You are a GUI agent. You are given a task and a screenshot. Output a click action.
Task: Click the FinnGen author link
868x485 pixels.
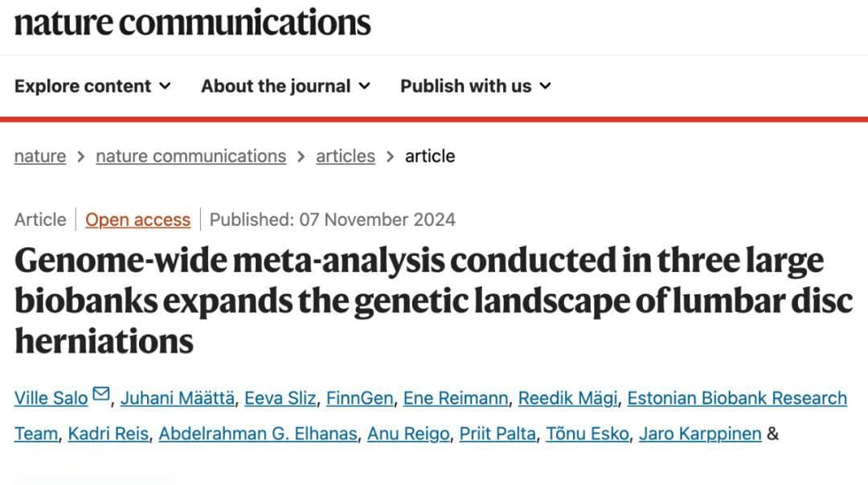coord(359,398)
